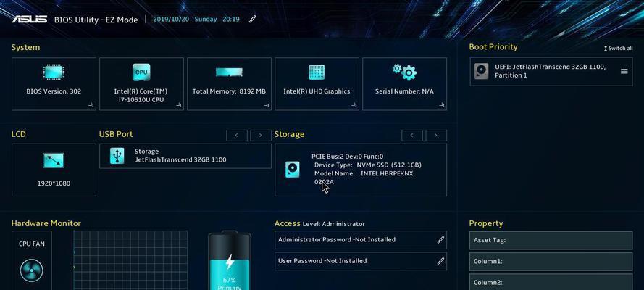Click the Device Type NVMe SSD text
The image size is (644, 290).
click(367, 165)
